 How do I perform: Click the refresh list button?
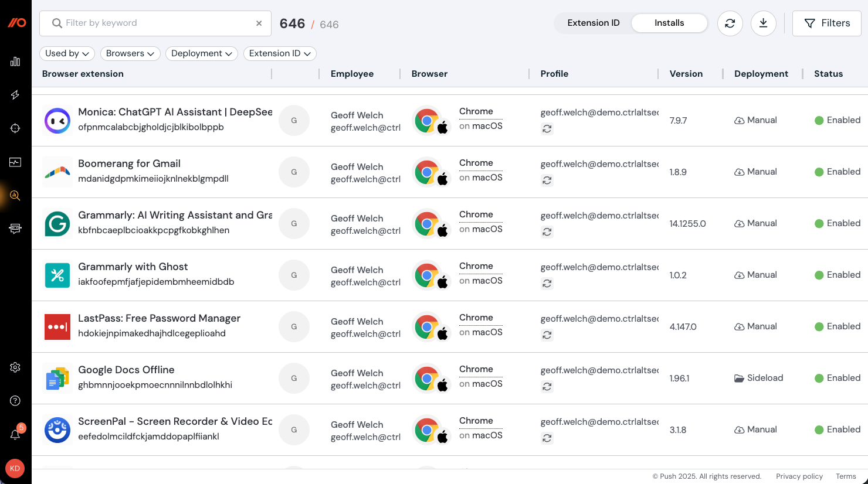[x=730, y=23]
